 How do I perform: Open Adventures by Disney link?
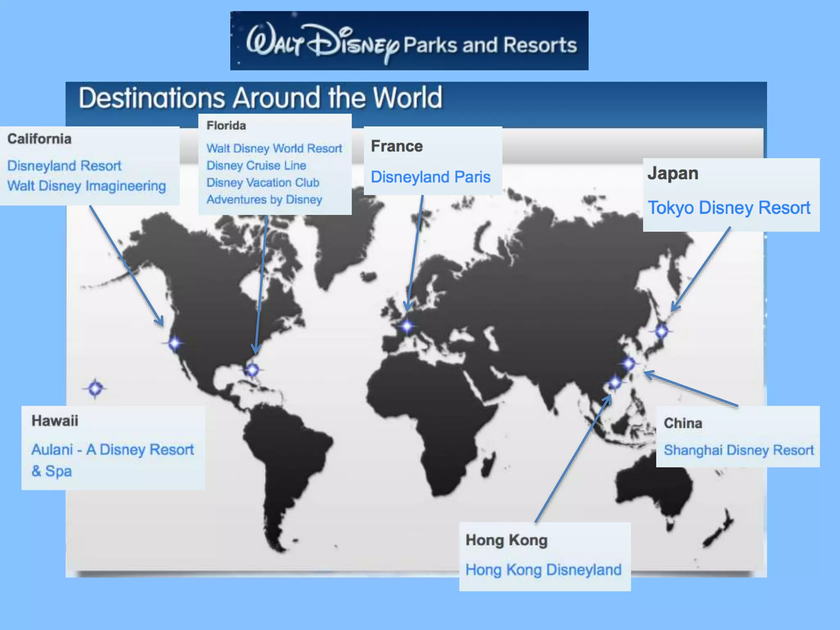(x=264, y=200)
